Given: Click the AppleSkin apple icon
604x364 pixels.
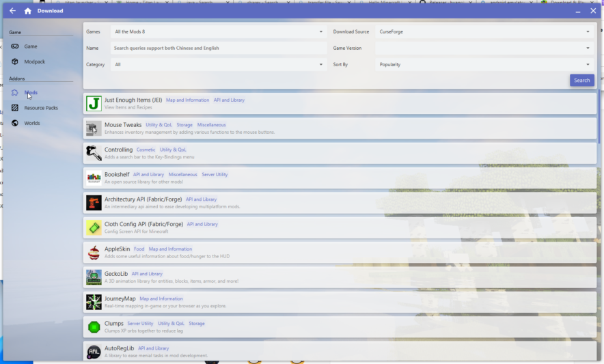Looking at the screenshot, I should pos(94,252).
